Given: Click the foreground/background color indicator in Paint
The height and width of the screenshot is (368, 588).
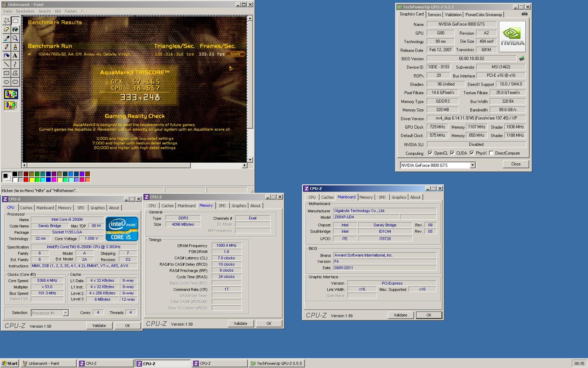Looking at the screenshot, I should tap(7, 176).
